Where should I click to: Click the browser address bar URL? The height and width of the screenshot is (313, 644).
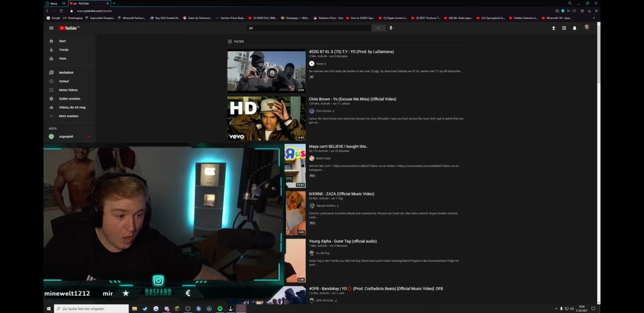(x=94, y=11)
